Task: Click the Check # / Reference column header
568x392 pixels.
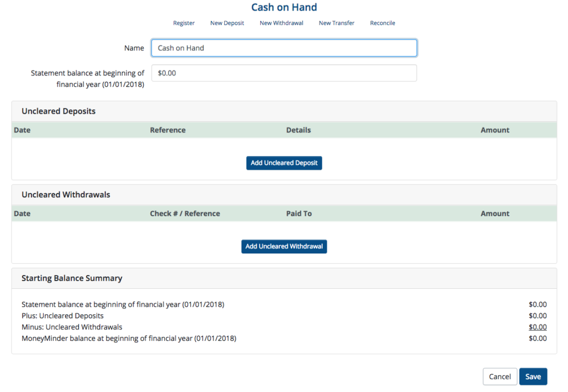Action: point(185,213)
